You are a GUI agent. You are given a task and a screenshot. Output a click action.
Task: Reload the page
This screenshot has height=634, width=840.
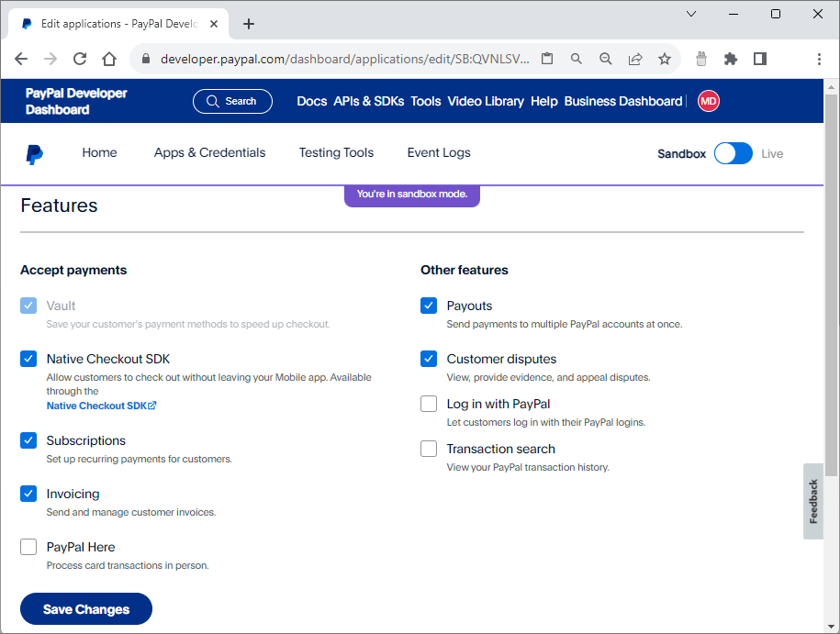point(79,58)
